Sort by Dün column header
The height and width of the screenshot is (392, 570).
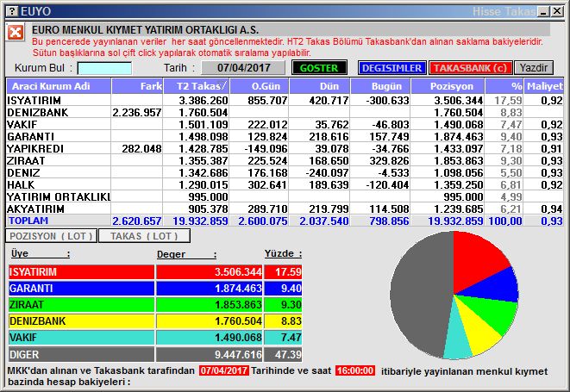point(320,86)
